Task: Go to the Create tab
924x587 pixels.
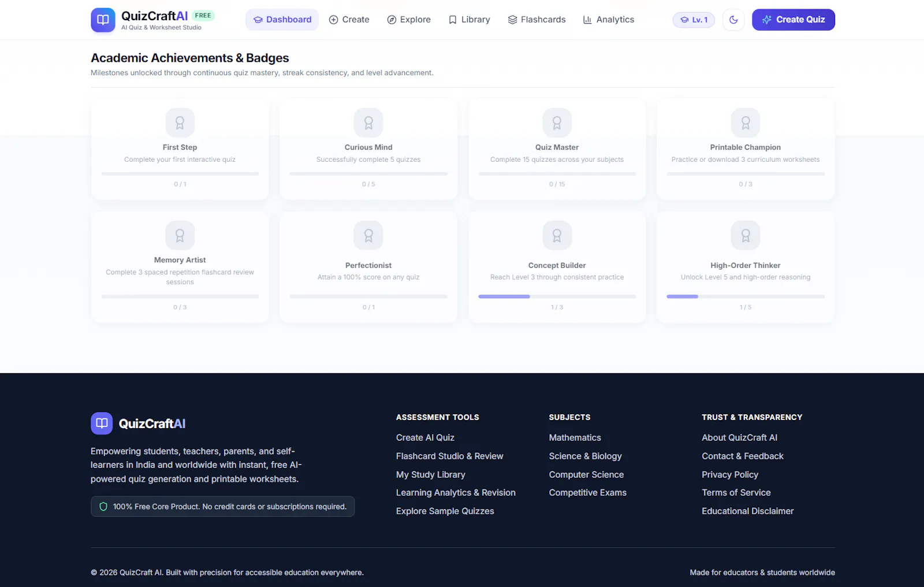Action: pos(349,20)
